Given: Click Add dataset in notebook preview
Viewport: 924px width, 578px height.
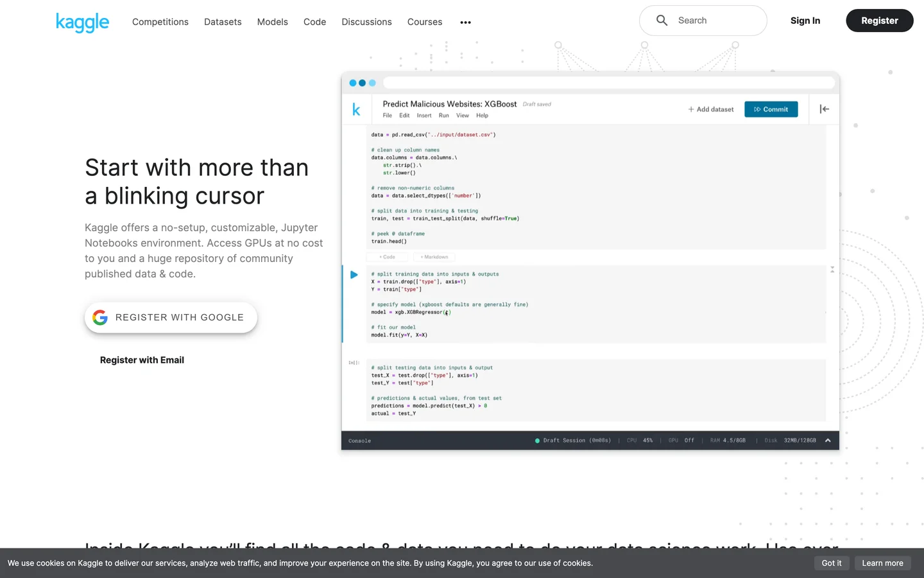Looking at the screenshot, I should click(711, 109).
